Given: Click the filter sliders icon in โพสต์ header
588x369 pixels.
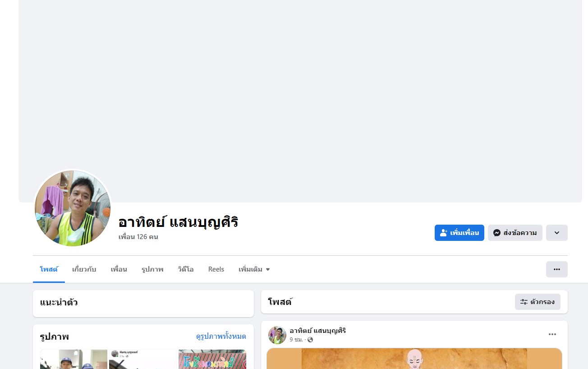Looking at the screenshot, I should pos(524,302).
